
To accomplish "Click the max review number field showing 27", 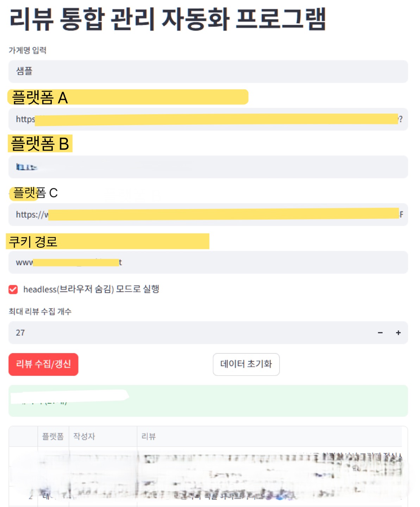I will click(x=190, y=333).
